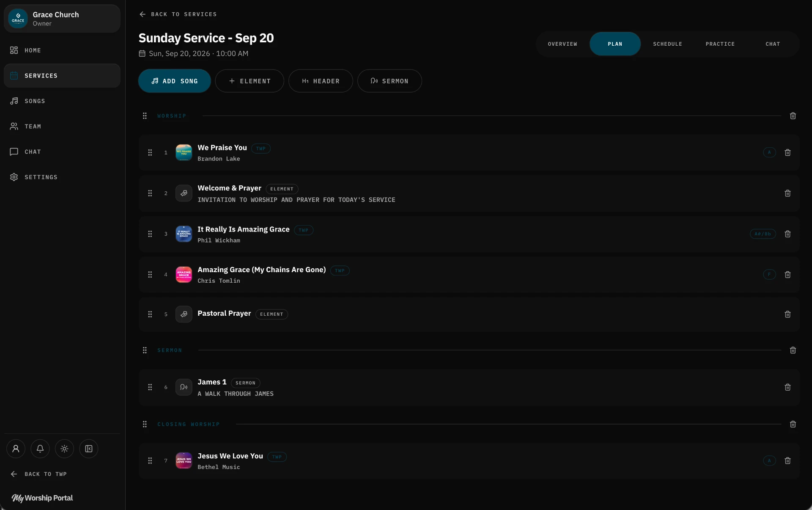Delete the Sermon header section

click(x=793, y=350)
